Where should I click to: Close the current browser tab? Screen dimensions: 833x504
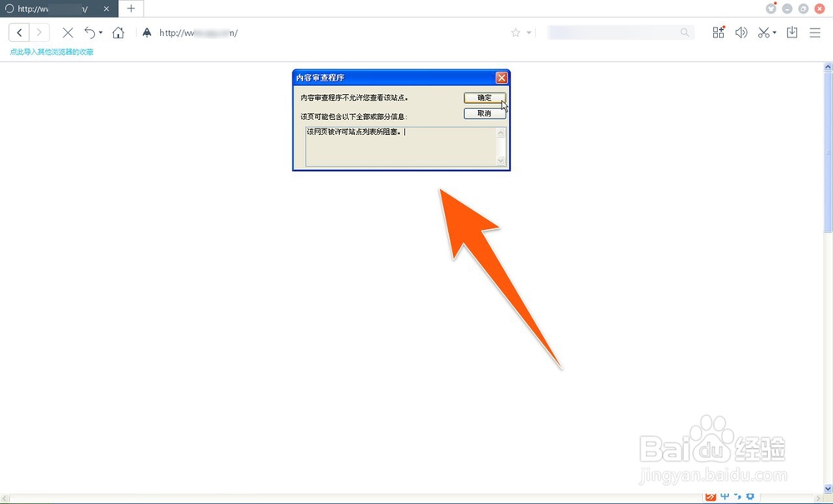[x=107, y=8]
